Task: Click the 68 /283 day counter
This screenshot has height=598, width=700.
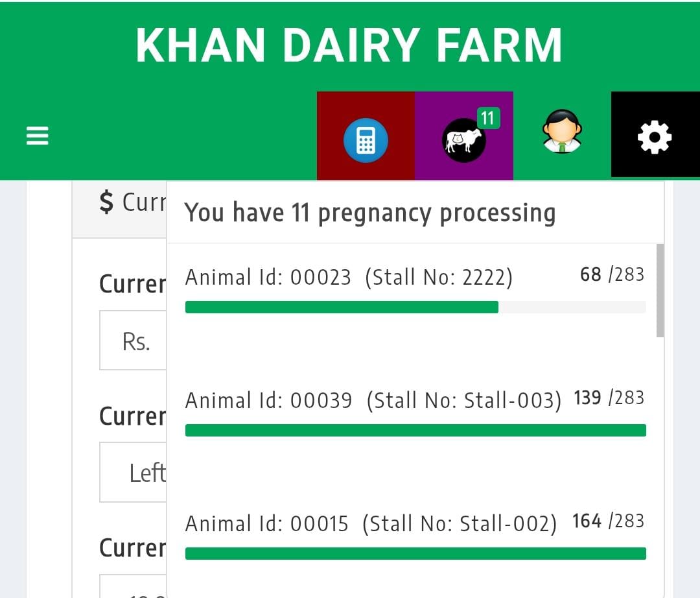Action: pos(612,274)
